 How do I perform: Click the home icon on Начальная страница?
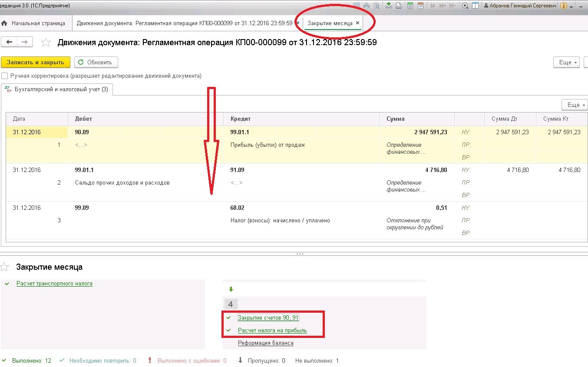(x=4, y=23)
